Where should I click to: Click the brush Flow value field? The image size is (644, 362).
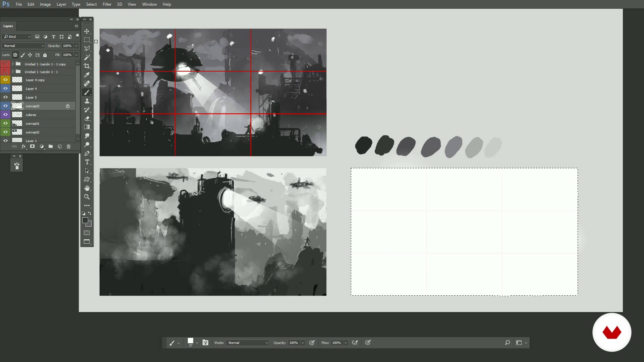coord(336,343)
